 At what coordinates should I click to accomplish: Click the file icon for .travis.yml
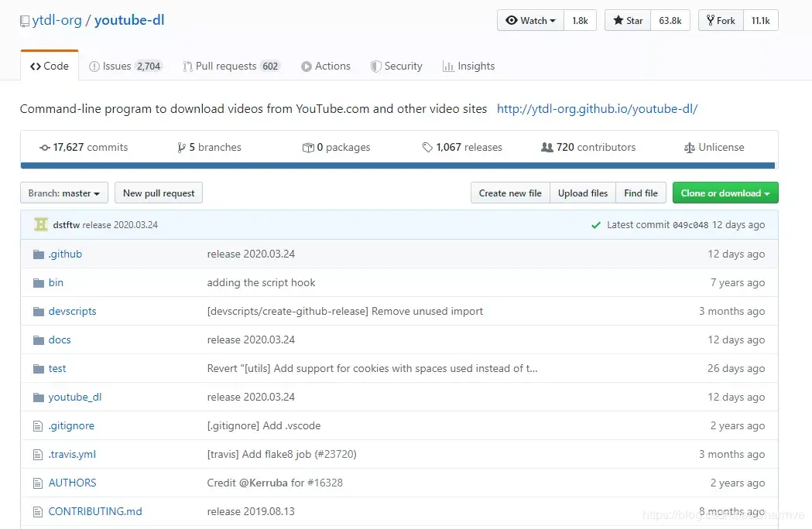click(38, 455)
